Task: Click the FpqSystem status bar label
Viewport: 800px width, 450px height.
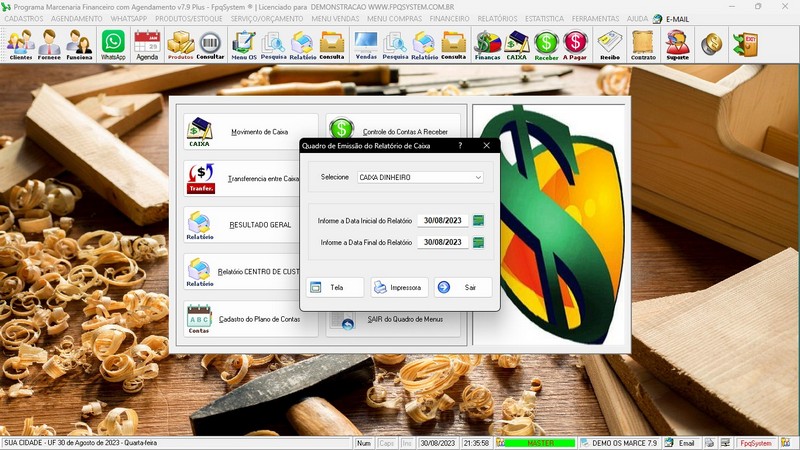Action: (x=756, y=443)
